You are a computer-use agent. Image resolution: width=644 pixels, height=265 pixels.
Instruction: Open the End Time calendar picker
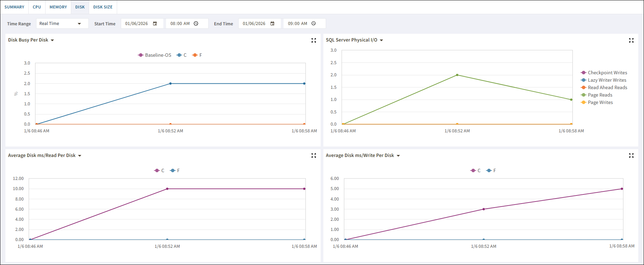(x=272, y=24)
